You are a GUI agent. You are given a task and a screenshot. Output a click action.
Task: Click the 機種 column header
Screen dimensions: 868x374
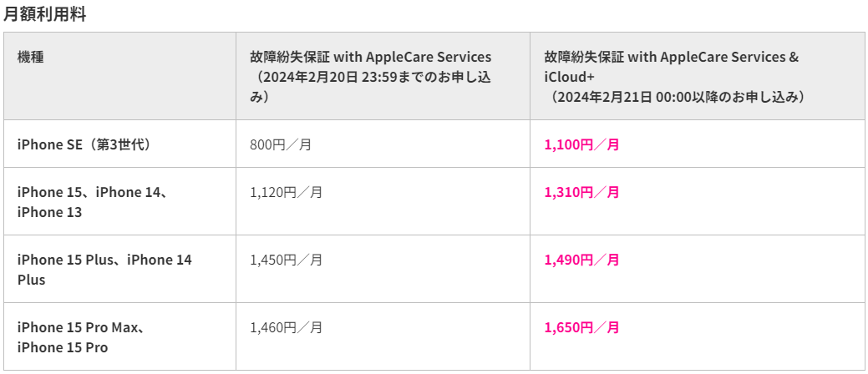tap(31, 57)
